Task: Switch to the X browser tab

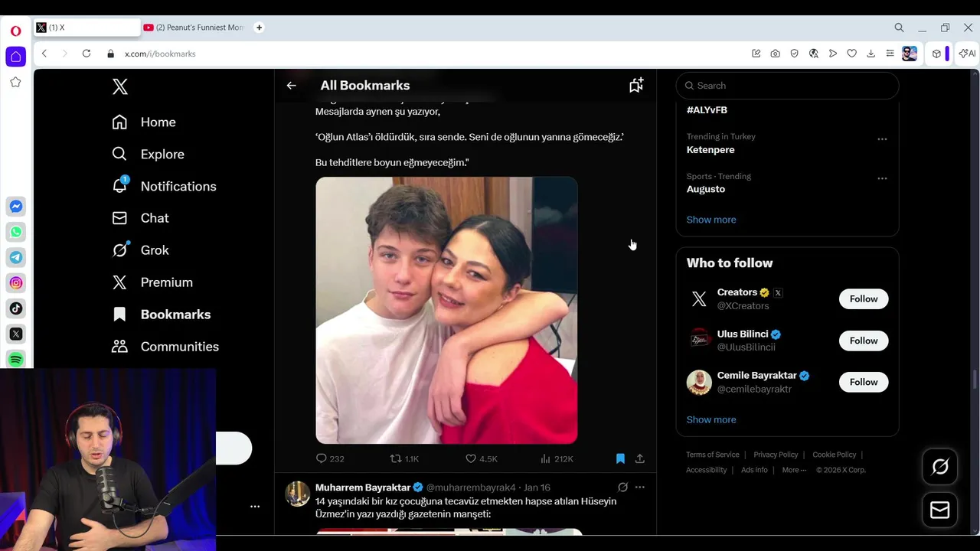Action: tap(87, 28)
